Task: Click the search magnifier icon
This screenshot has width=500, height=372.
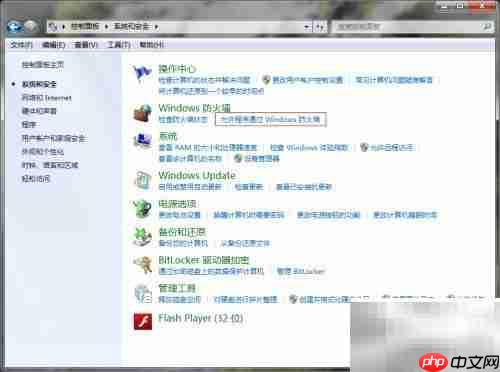Action: pos(487,27)
